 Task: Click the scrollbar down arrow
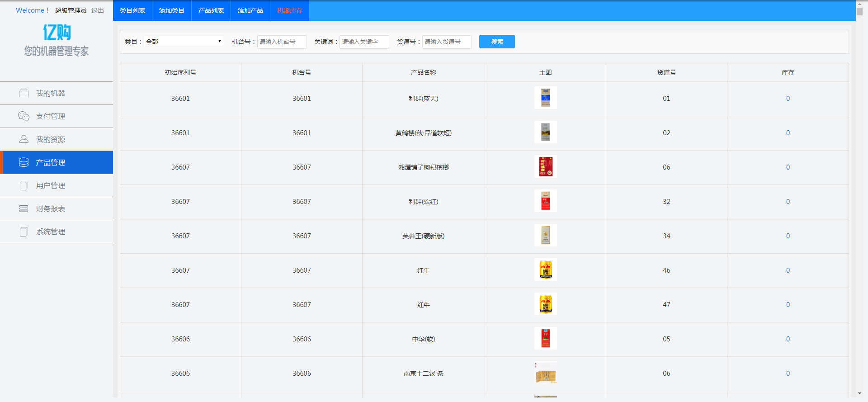pyautogui.click(x=859, y=394)
